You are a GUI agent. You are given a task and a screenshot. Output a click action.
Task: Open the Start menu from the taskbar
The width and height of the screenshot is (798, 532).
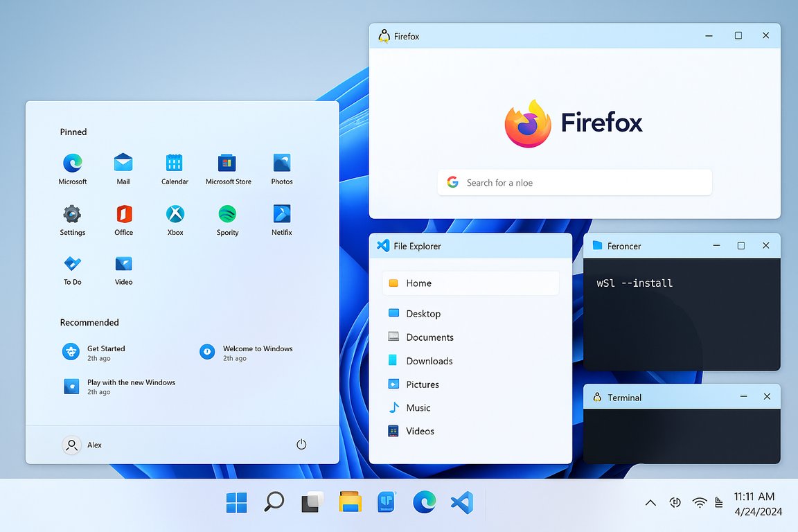click(236, 502)
